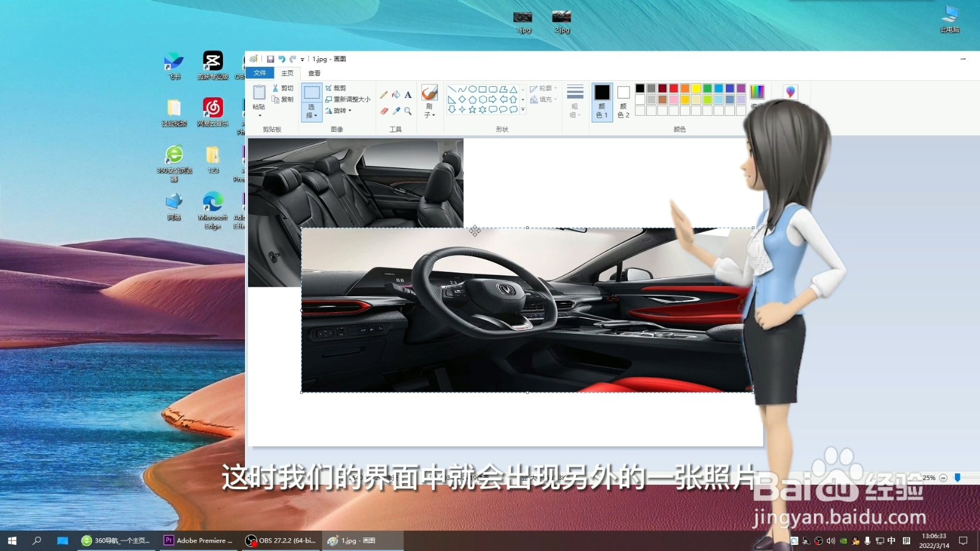The height and width of the screenshot is (551, 980).
Task: Select the Fill with color bucket tool
Action: [396, 95]
